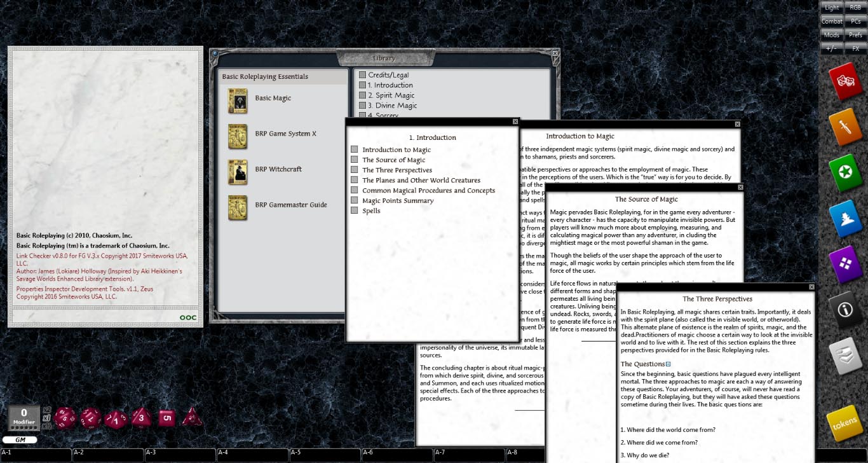This screenshot has height=463, width=868.
Task: Toggle the Light button at top right
Action: (x=831, y=7)
